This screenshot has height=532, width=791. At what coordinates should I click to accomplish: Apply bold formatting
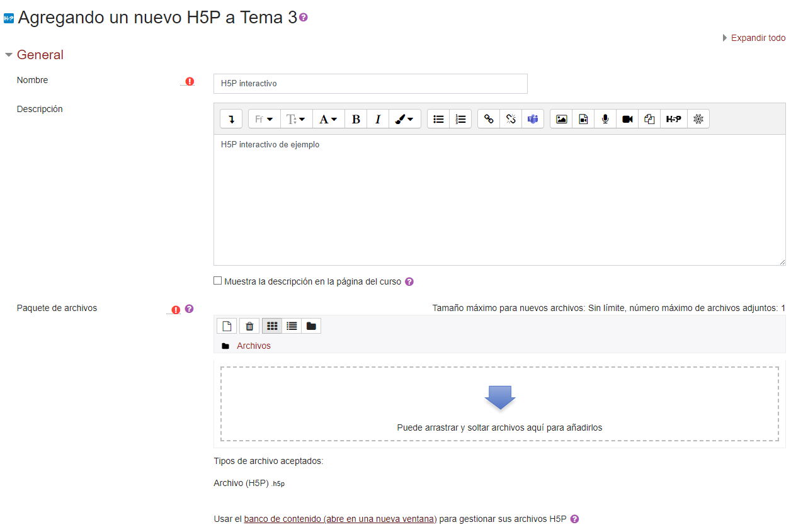(x=356, y=119)
